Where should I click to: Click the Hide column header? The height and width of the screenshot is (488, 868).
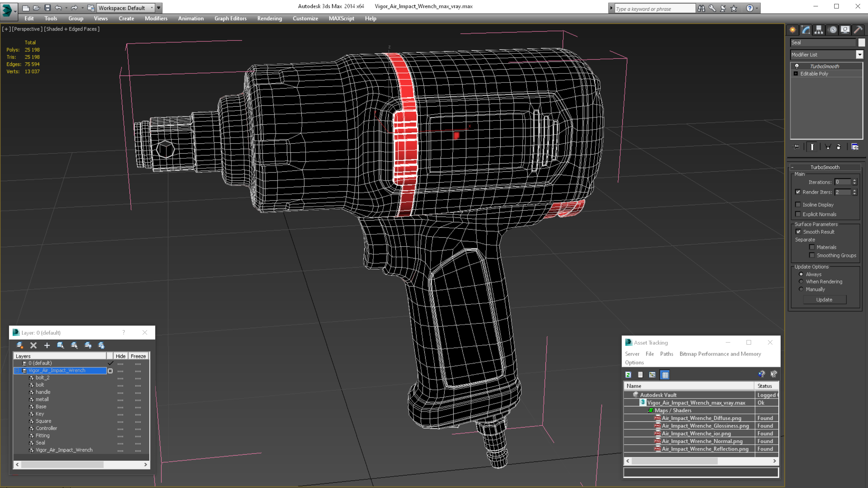[120, 356]
